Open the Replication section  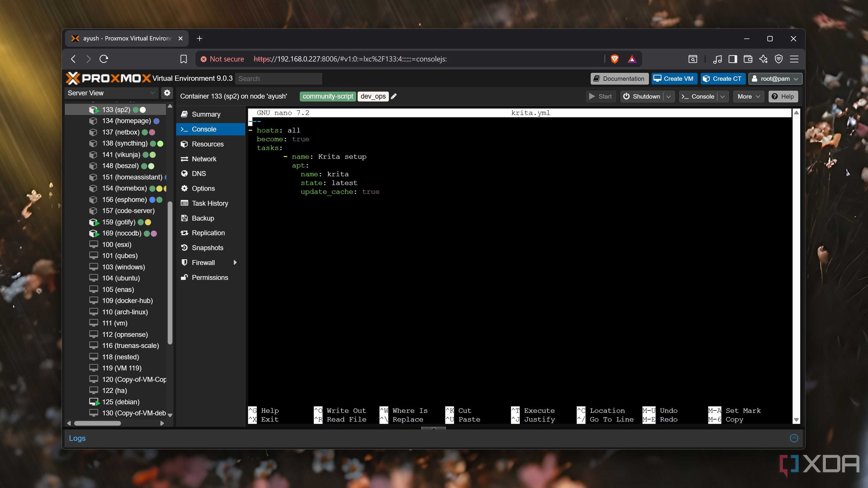pyautogui.click(x=211, y=233)
